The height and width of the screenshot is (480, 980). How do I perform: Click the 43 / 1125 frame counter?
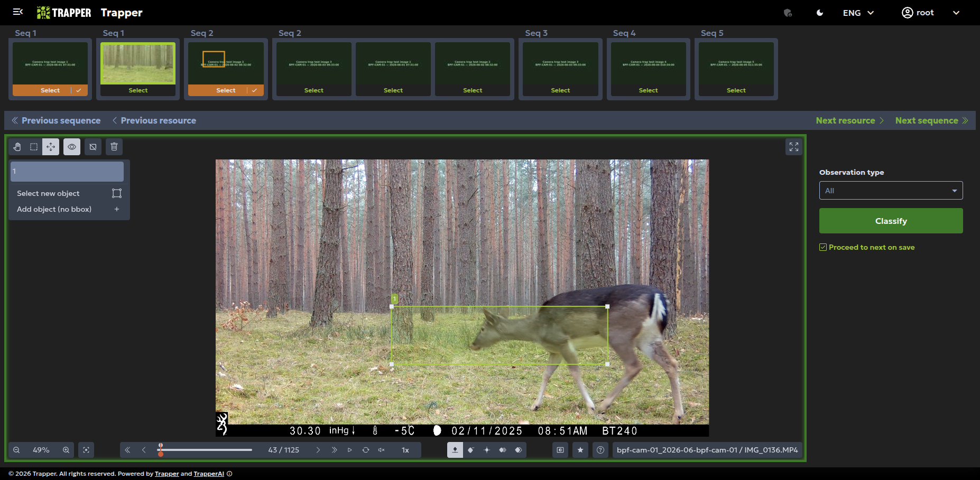(x=284, y=450)
